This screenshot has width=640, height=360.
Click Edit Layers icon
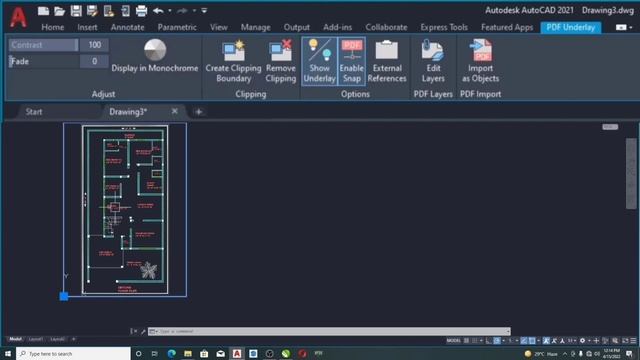point(433,50)
